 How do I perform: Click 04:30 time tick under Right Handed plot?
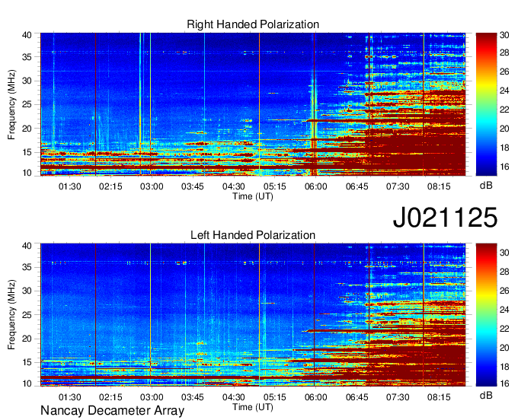234,186
